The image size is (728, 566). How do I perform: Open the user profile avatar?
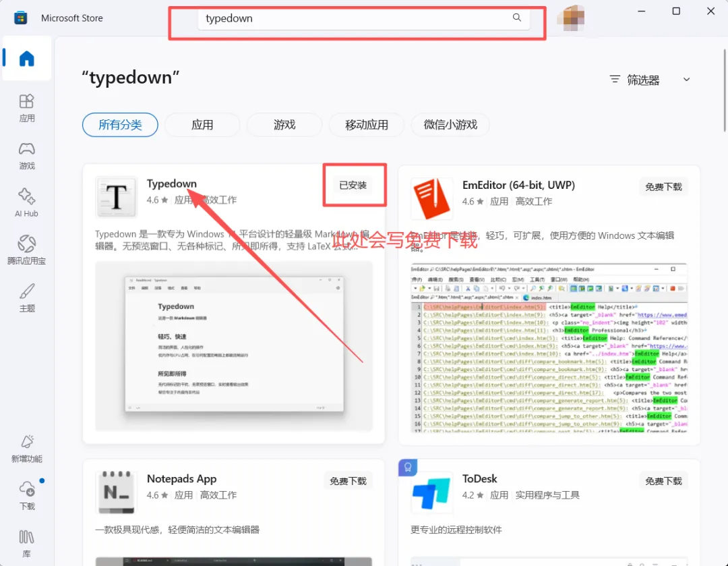(571, 18)
